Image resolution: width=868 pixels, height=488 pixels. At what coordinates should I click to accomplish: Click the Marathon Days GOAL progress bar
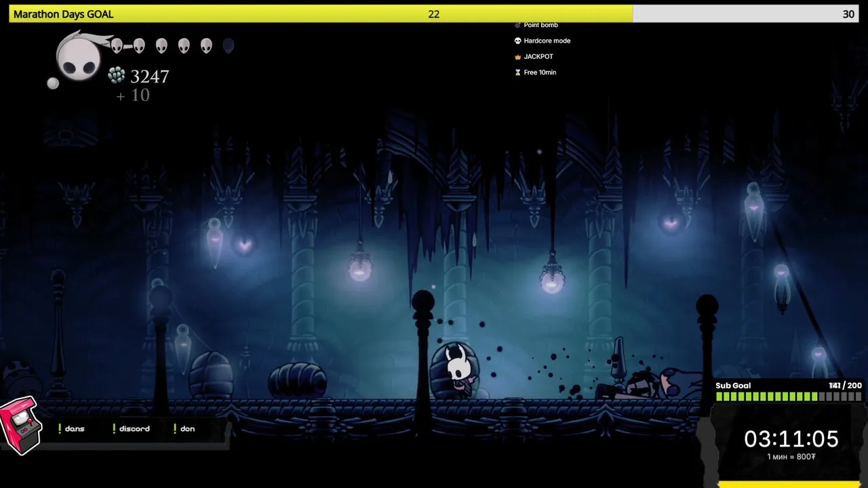(434, 14)
